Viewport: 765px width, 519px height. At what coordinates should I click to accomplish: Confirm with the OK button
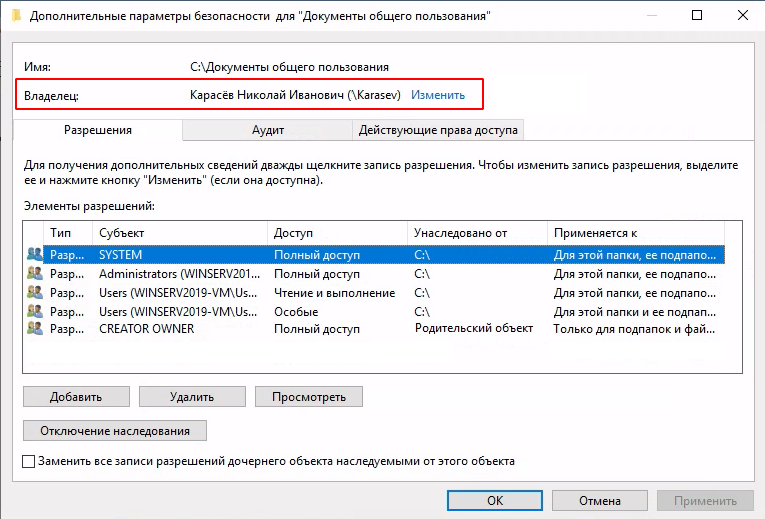495,500
